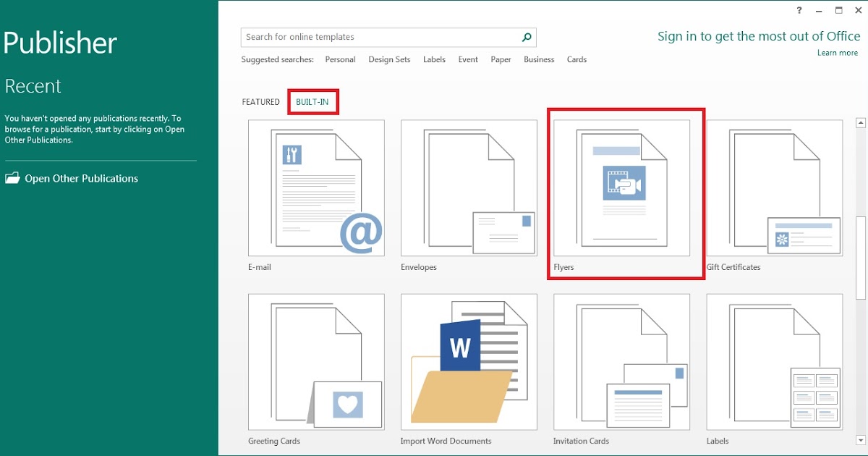This screenshot has width=868, height=456.
Task: Select the Design Sets suggested search
Action: (389, 59)
